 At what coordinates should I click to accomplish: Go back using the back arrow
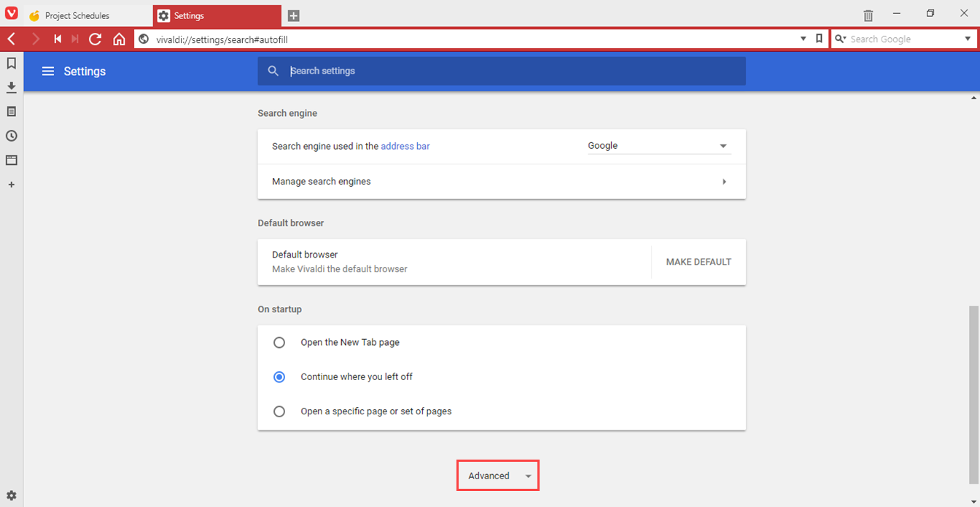coord(12,39)
